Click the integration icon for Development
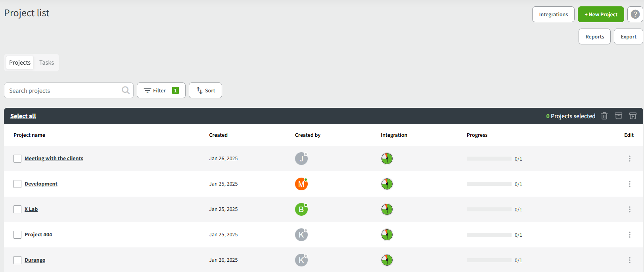 pos(387,184)
